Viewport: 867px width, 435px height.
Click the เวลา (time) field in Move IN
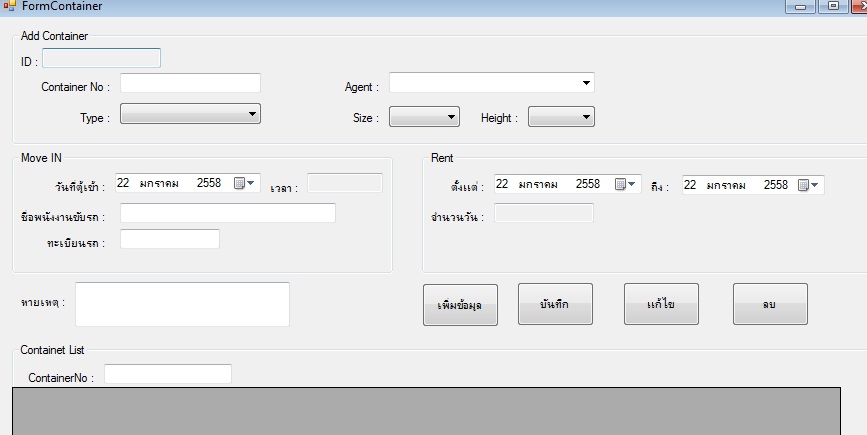[x=344, y=183]
